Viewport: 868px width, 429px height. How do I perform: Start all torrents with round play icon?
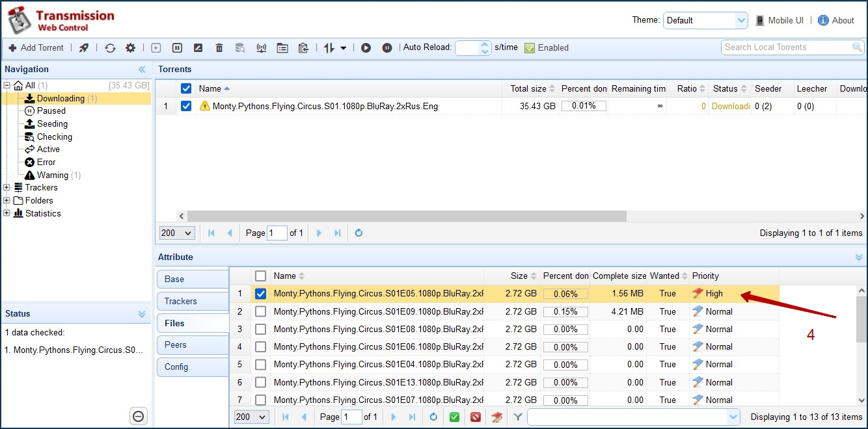pyautogui.click(x=366, y=47)
